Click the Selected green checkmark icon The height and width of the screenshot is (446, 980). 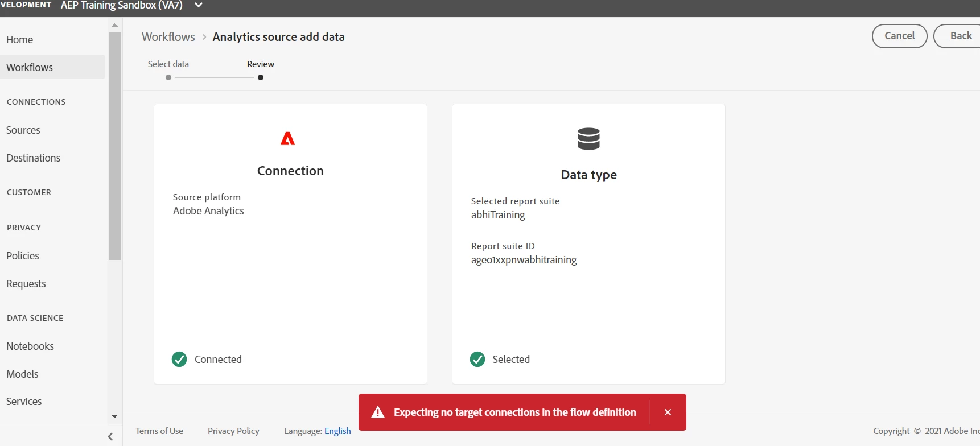tap(477, 359)
